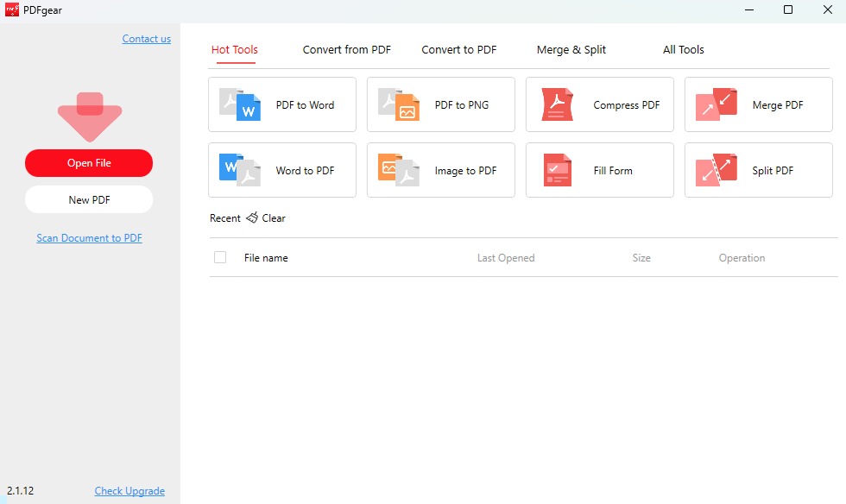Switch to the Convert from PDF tab
The image size is (846, 504).
(x=346, y=49)
